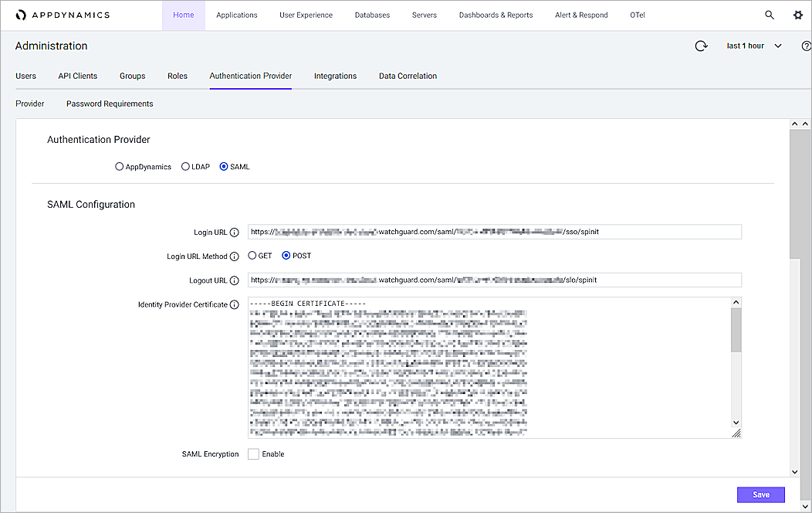Click the Login URL info icon
This screenshot has height=513, width=812.
pos(236,232)
